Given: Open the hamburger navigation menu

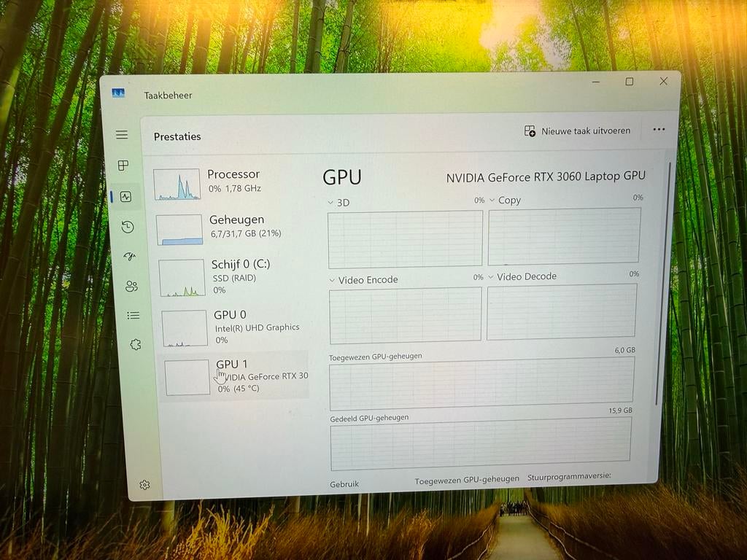Looking at the screenshot, I should tap(122, 135).
